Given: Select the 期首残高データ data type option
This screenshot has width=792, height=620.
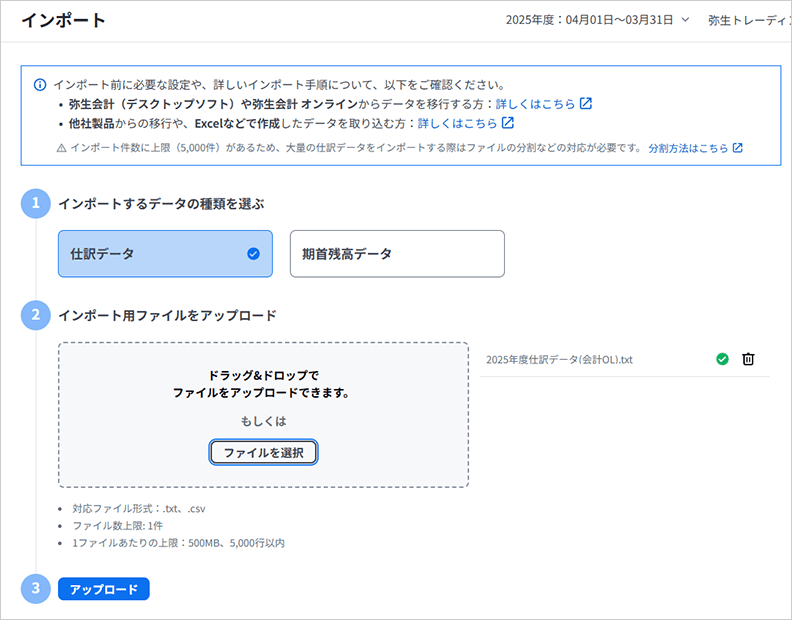Looking at the screenshot, I should tap(396, 254).
